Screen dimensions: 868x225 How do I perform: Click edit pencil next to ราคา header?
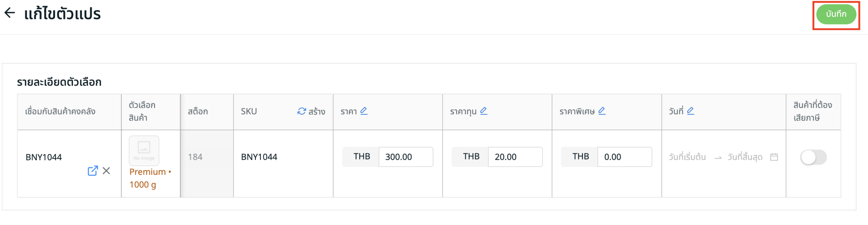tap(364, 111)
